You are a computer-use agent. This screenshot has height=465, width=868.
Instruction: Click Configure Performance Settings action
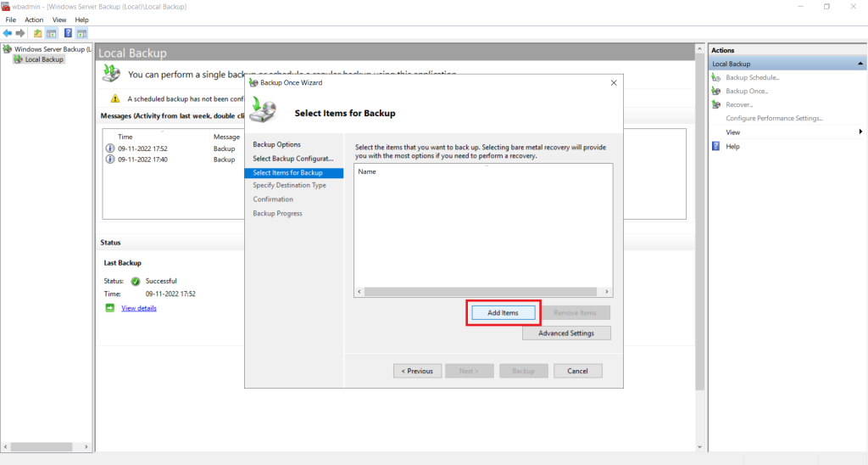coord(775,118)
